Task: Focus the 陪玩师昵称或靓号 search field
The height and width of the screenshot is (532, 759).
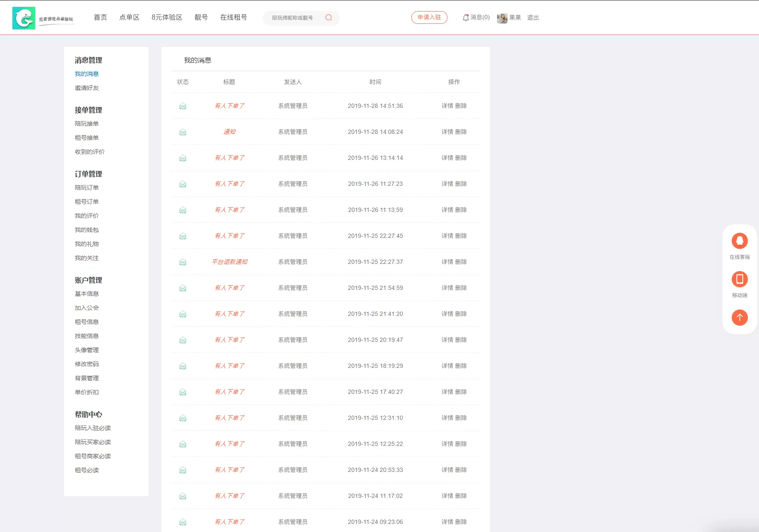Action: (x=294, y=18)
